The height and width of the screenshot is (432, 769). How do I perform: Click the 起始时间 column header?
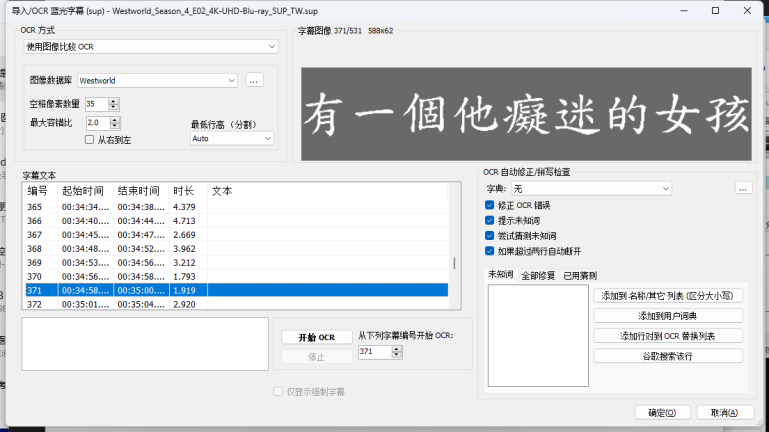(85, 191)
